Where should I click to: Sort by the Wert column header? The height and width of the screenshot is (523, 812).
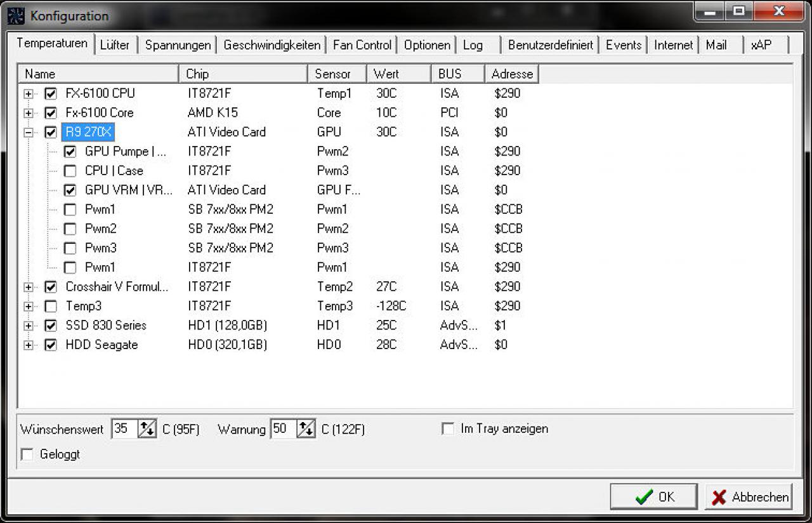pyautogui.click(x=399, y=74)
